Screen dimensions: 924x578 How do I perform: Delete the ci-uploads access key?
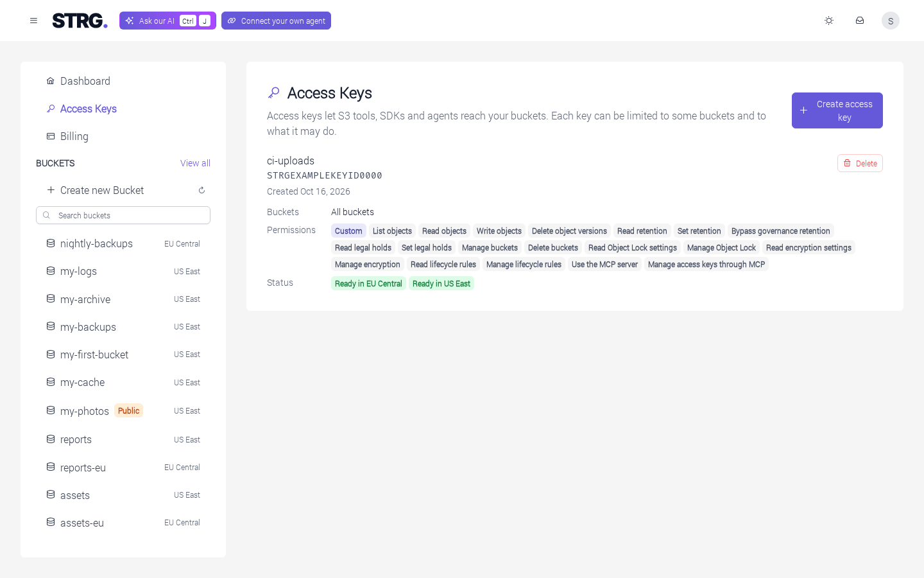(860, 163)
